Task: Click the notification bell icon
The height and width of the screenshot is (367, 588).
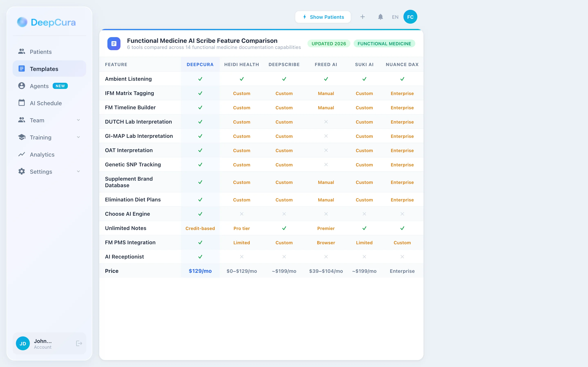Action: click(380, 17)
